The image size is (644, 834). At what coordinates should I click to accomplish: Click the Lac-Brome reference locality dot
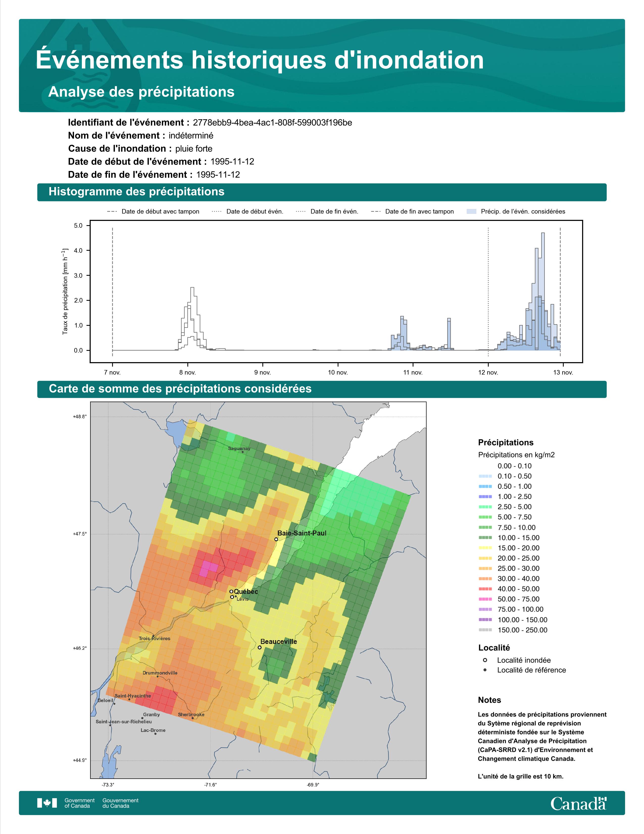click(x=155, y=734)
